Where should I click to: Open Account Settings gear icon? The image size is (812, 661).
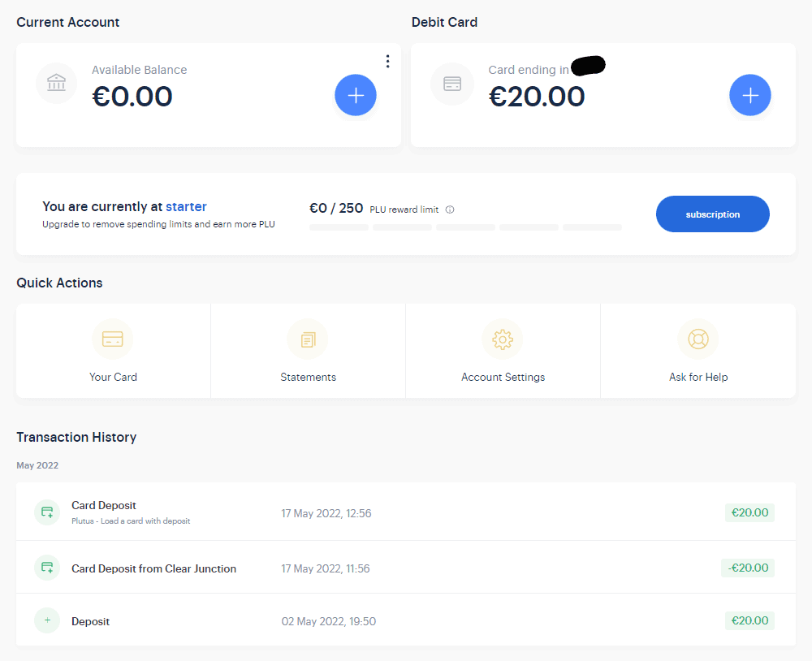tap(503, 339)
